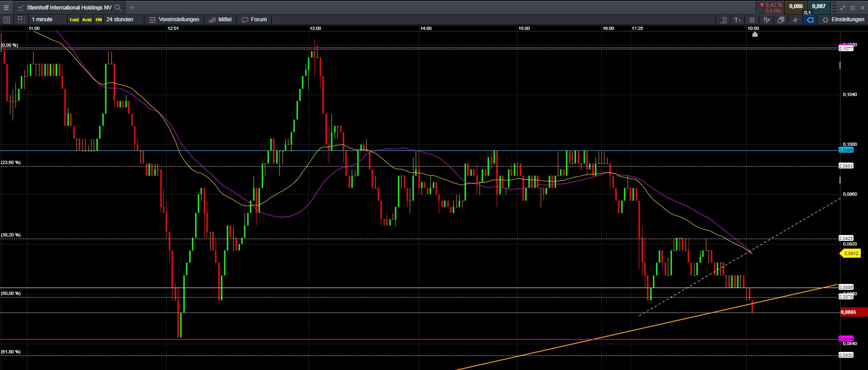Click the (61,80 %) Fibonacci label
This screenshot has width=868, height=370.
tap(11, 352)
